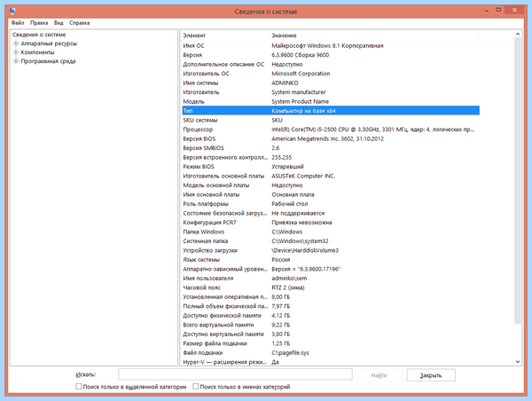Select the SKU системы row
The width and height of the screenshot is (532, 401).
(x=331, y=120)
